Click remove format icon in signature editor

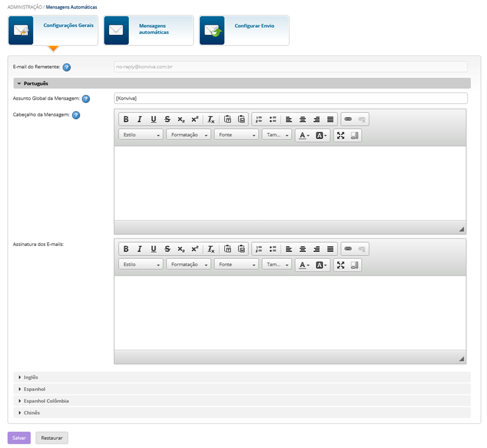[x=211, y=249]
